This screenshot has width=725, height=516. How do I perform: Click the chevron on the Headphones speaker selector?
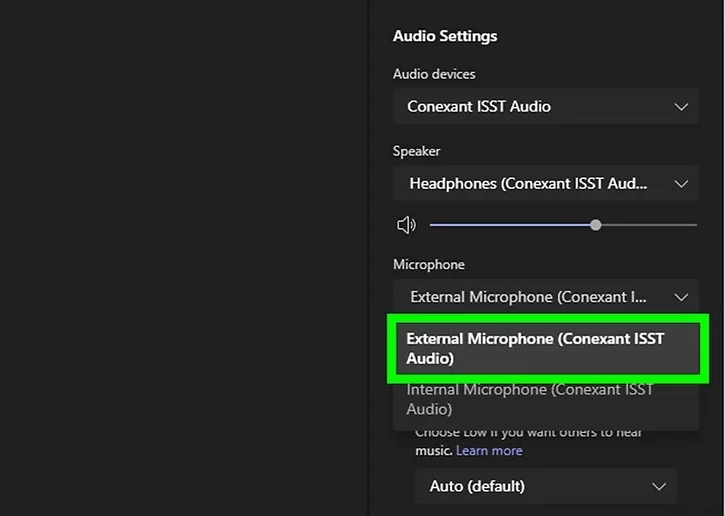pos(681,184)
